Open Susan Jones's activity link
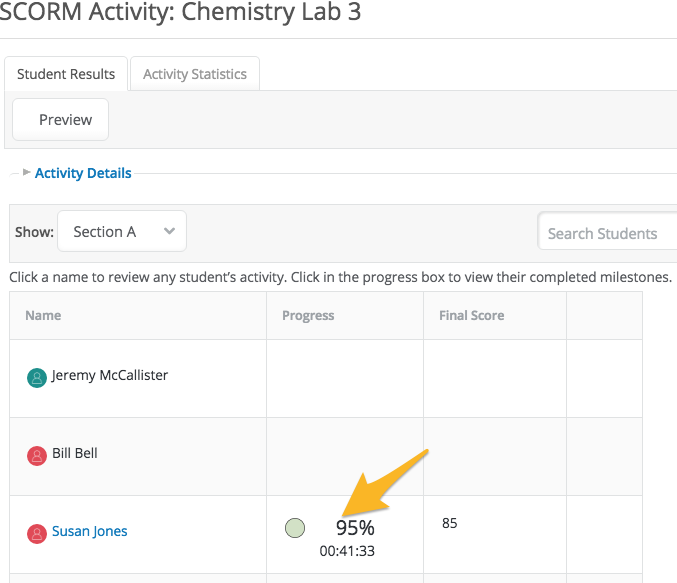The height and width of the screenshot is (583, 677). 90,531
